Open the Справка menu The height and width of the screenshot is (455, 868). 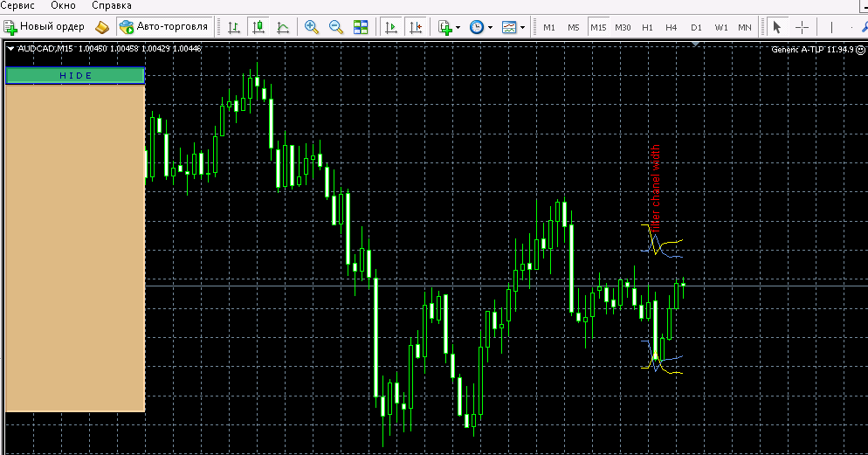click(x=112, y=5)
